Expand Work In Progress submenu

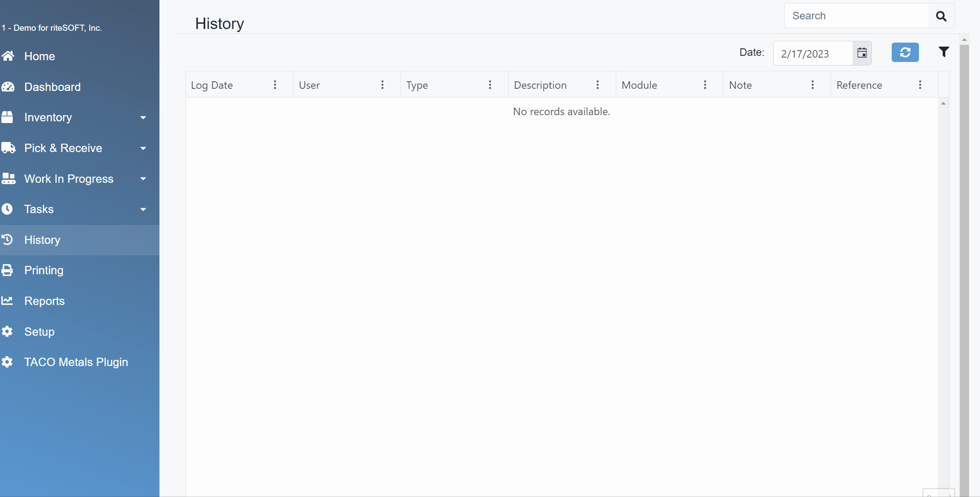tap(143, 179)
